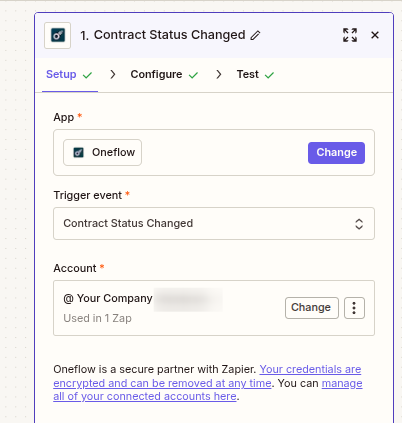The width and height of the screenshot is (402, 423).
Task: Open the three-dot account options menu
Action: click(354, 308)
